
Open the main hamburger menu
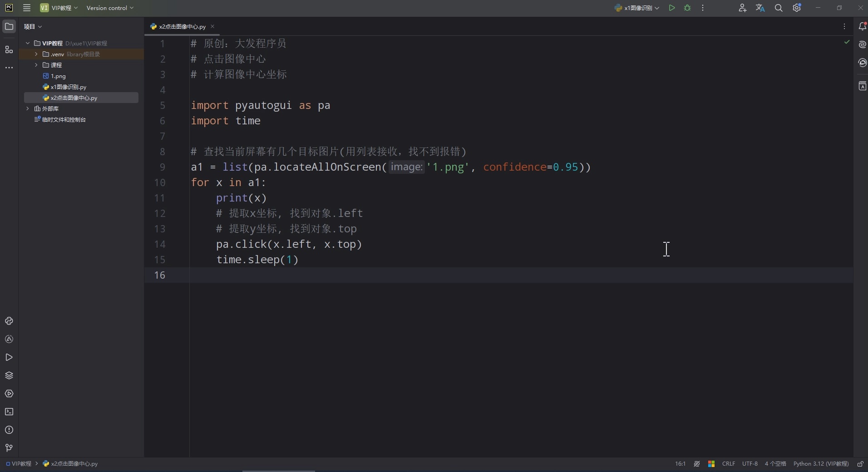click(x=27, y=8)
